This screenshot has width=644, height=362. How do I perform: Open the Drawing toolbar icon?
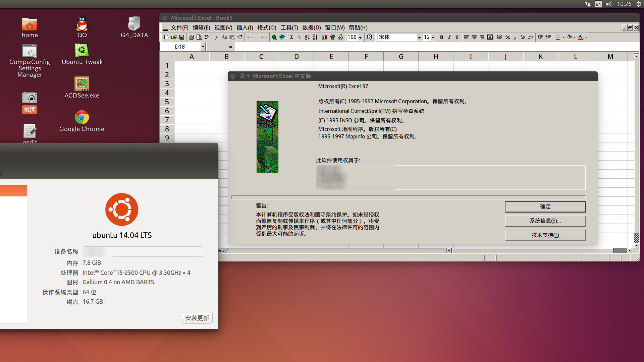pos(340,37)
